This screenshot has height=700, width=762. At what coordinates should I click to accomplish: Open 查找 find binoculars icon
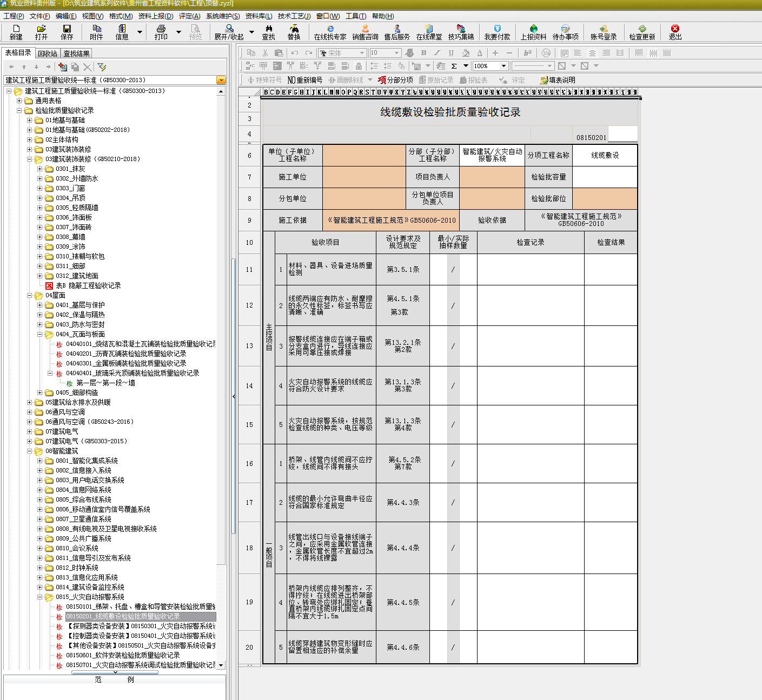point(268,32)
